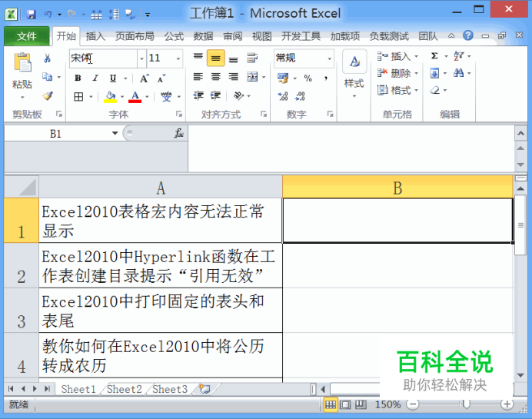
Task: Toggle Align Text Left
Action: [198, 77]
